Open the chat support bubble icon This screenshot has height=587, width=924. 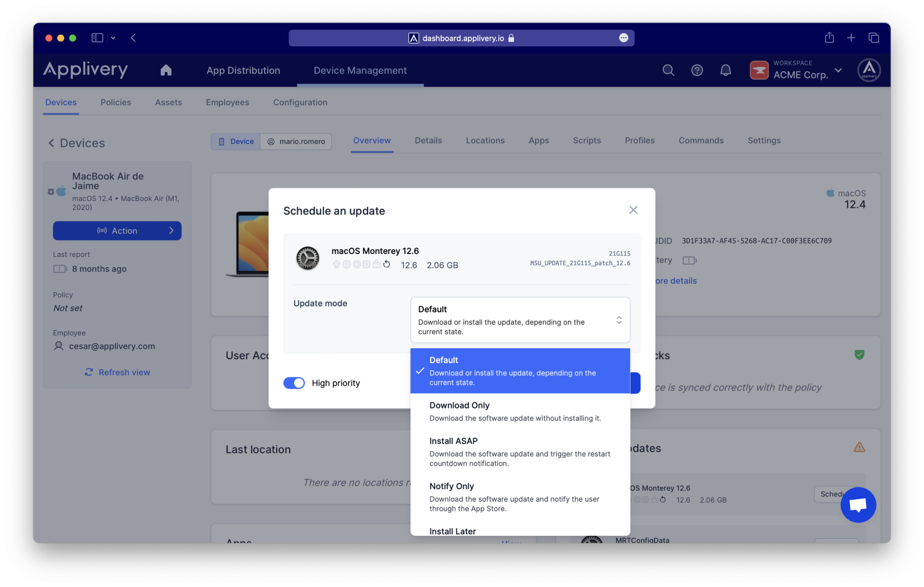coord(858,505)
